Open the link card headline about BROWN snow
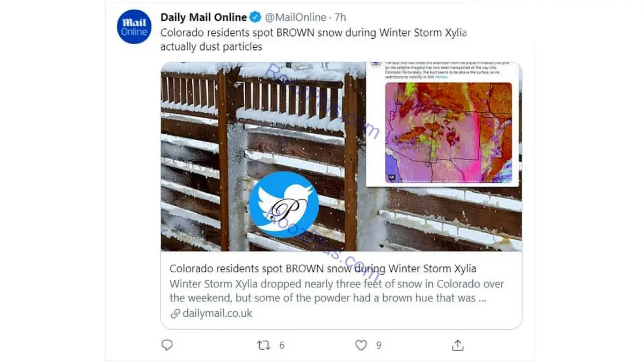The width and height of the screenshot is (644, 362). point(323,269)
